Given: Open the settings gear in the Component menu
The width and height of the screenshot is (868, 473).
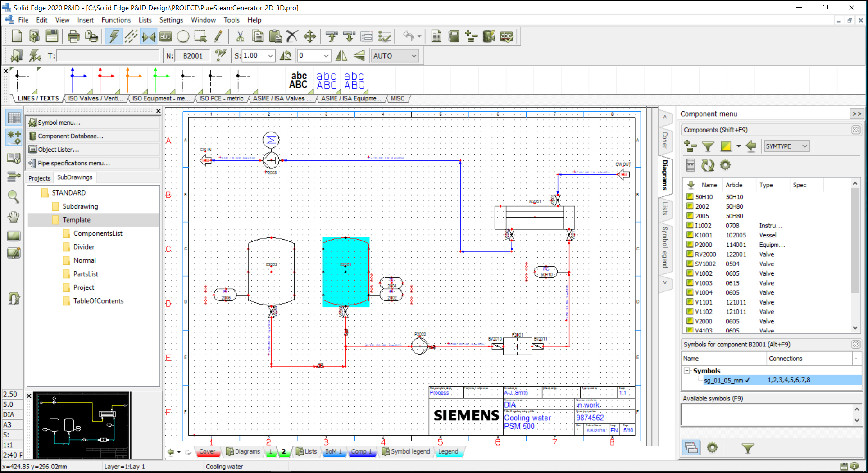Looking at the screenshot, I should (725, 165).
